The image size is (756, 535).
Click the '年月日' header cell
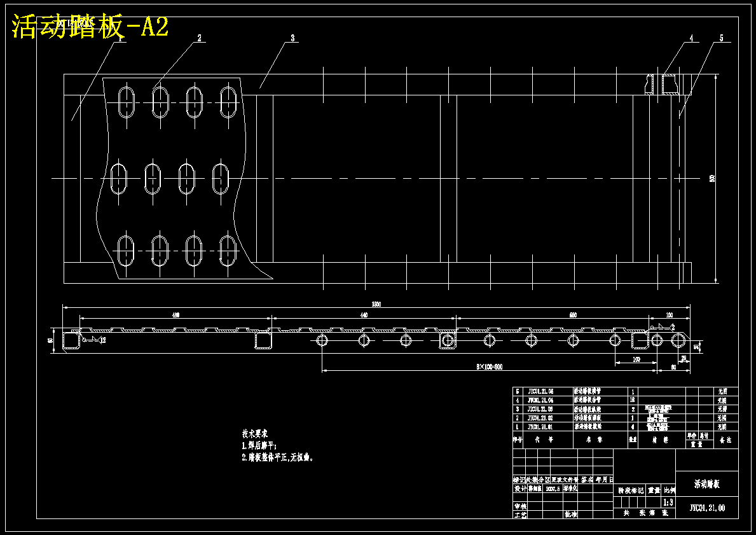pyautogui.click(x=604, y=480)
